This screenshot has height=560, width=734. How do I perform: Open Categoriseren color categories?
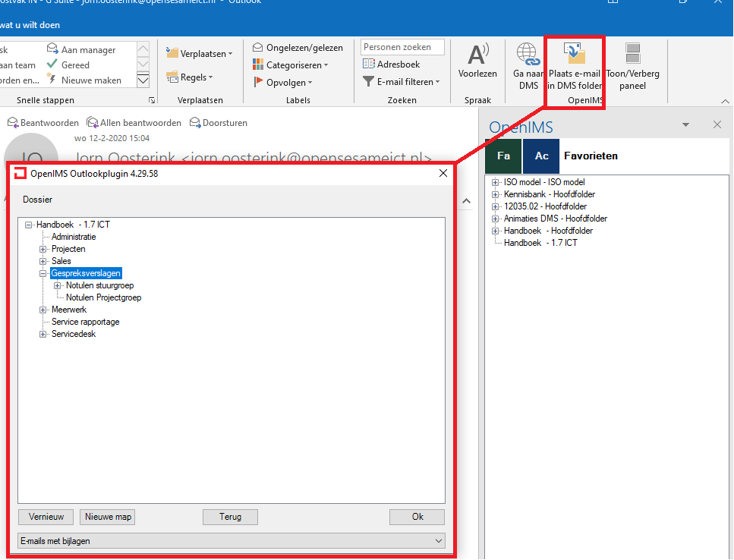click(x=290, y=64)
